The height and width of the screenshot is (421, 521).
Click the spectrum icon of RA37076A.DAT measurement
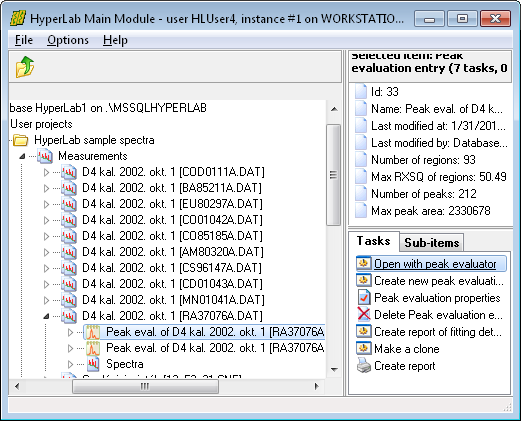(x=69, y=316)
